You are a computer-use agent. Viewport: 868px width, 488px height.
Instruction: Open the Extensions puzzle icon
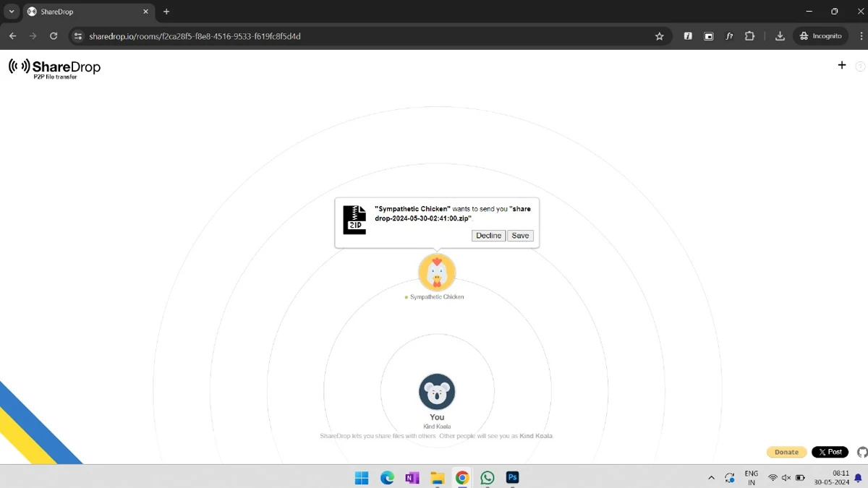[749, 36]
